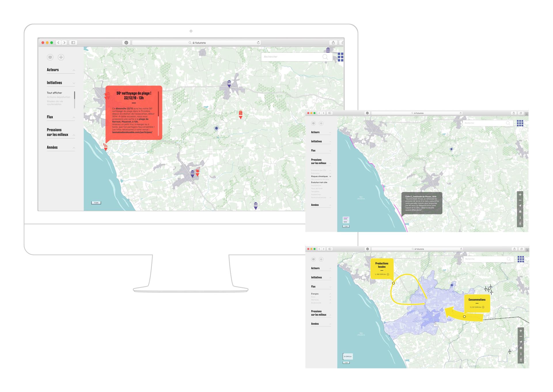The image size is (553, 392).
Task: Click the Productions locales yellow label
Action: (382, 265)
